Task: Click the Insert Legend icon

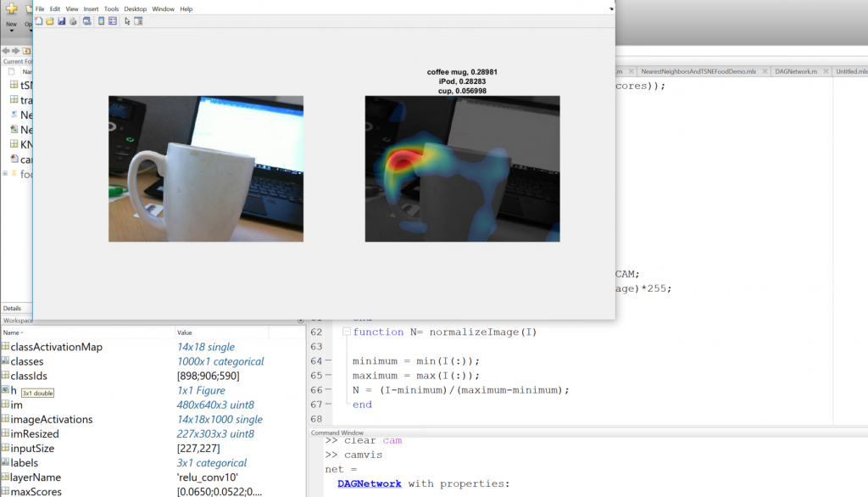Action: coord(113,21)
